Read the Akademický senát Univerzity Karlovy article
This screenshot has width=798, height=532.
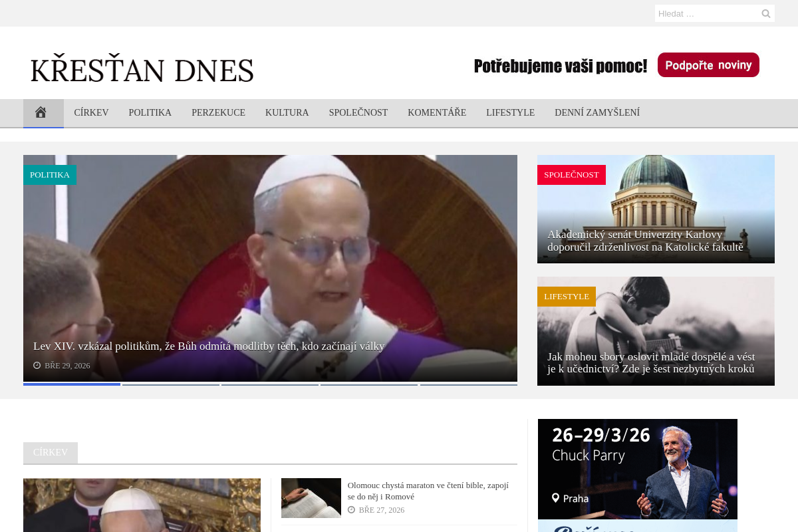[x=644, y=241]
